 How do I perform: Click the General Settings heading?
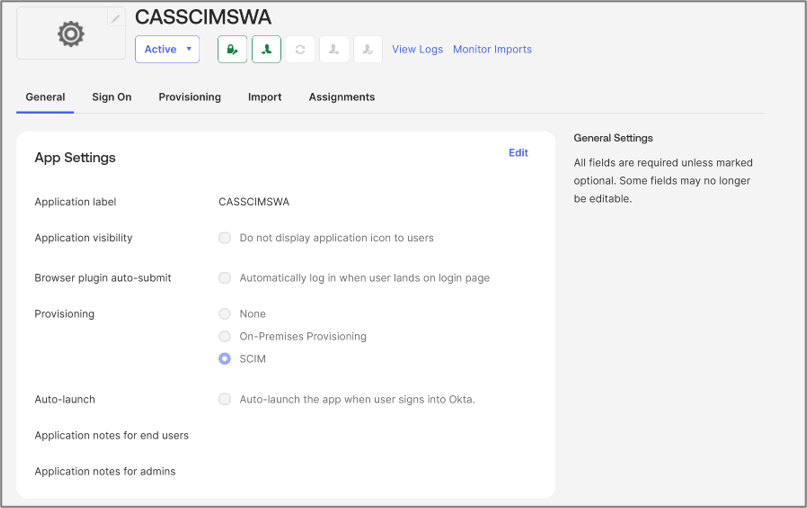(x=613, y=138)
